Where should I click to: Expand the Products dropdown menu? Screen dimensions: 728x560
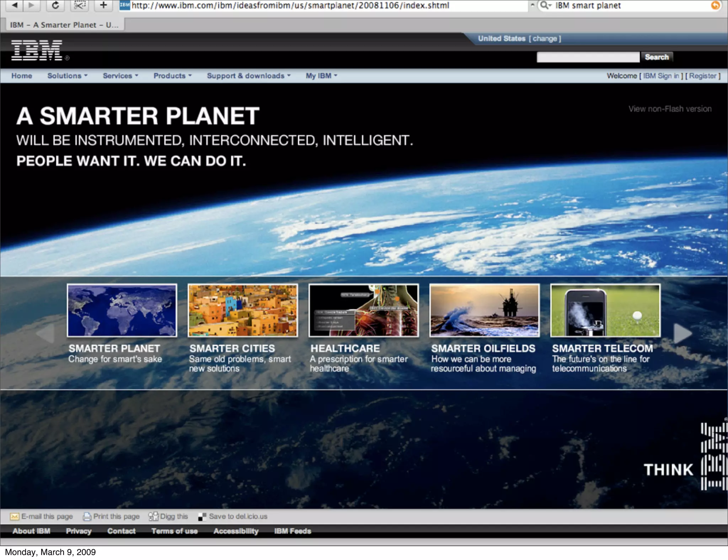[x=172, y=76]
